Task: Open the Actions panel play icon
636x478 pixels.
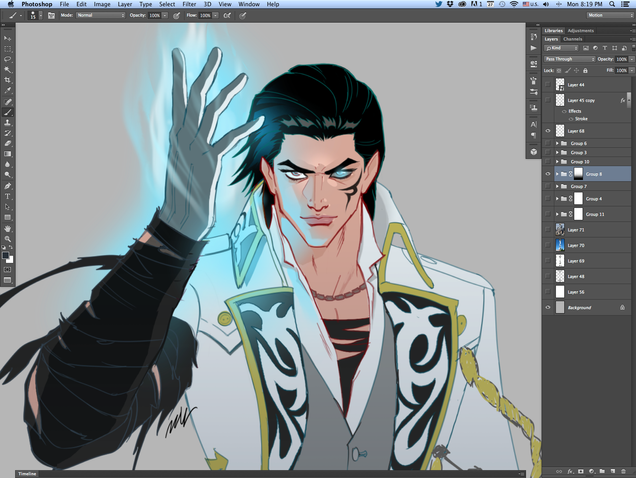Action: [534, 48]
